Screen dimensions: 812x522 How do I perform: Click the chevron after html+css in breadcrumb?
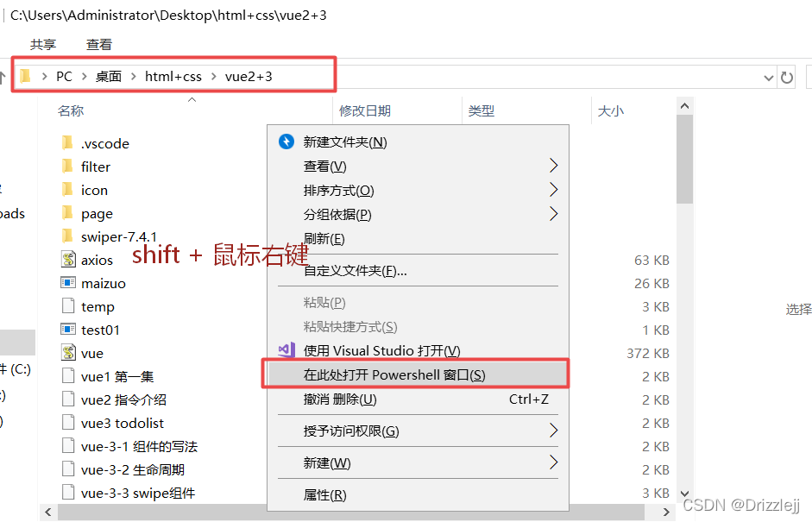click(x=213, y=77)
